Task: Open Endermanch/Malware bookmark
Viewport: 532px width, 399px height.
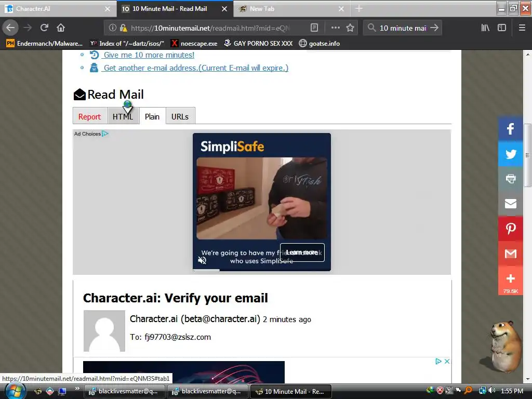Action: [x=45, y=44]
